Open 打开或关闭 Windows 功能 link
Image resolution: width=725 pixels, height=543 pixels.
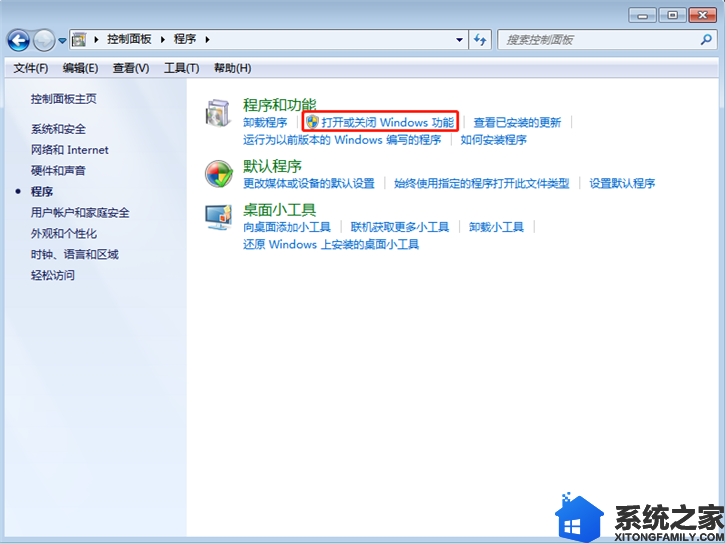pyautogui.click(x=387, y=123)
